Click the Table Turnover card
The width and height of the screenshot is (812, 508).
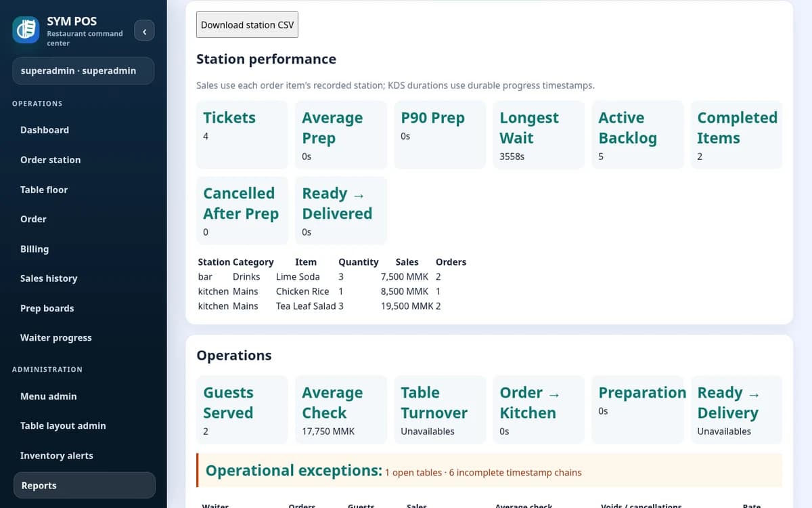[440, 410]
